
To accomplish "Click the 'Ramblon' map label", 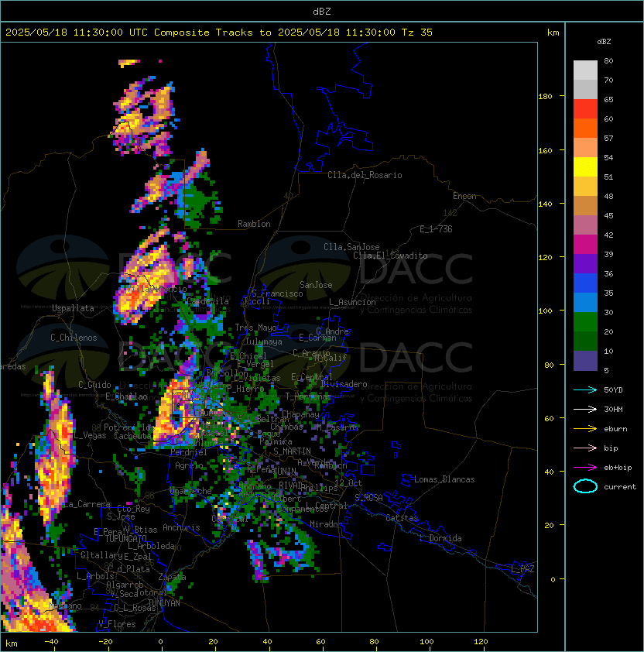I will coord(254,224).
